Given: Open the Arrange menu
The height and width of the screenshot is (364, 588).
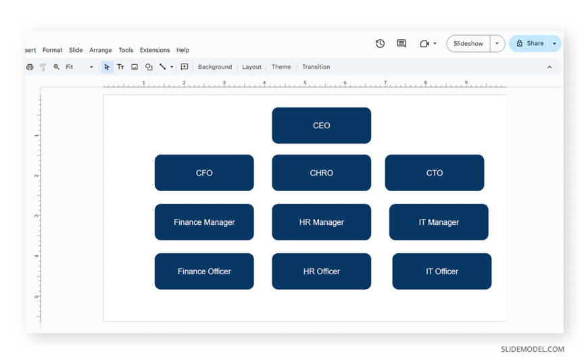Looking at the screenshot, I should point(101,50).
